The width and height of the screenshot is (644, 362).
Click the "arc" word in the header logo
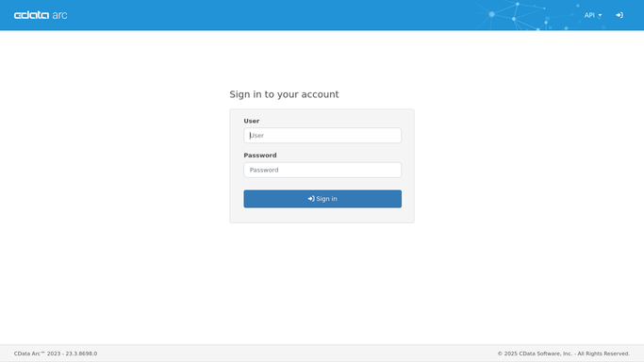click(x=60, y=16)
